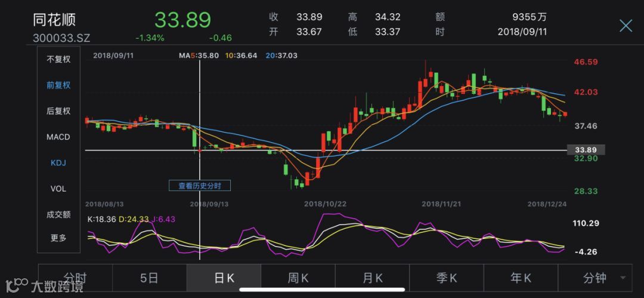Screen dimensions: 644x298
Task: Click the turnover amount 9355万
Action: click(x=530, y=17)
